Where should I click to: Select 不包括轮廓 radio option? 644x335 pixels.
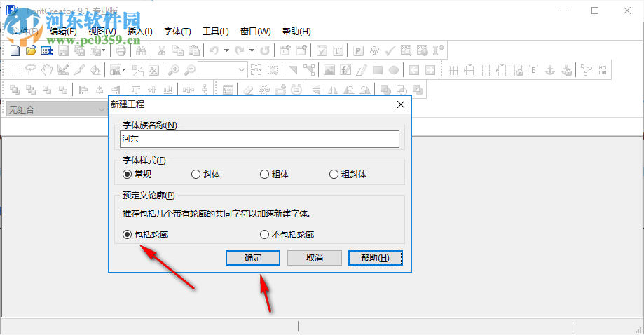[x=287, y=234]
